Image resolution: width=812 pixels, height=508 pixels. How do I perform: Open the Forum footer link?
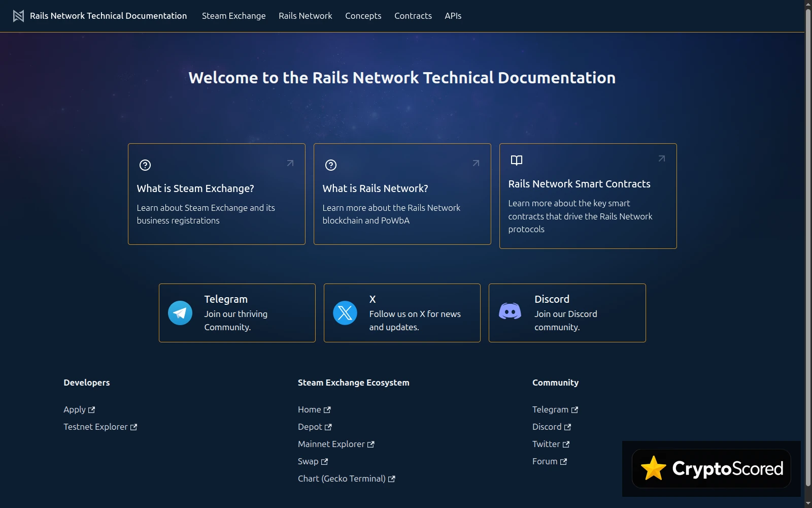545,461
